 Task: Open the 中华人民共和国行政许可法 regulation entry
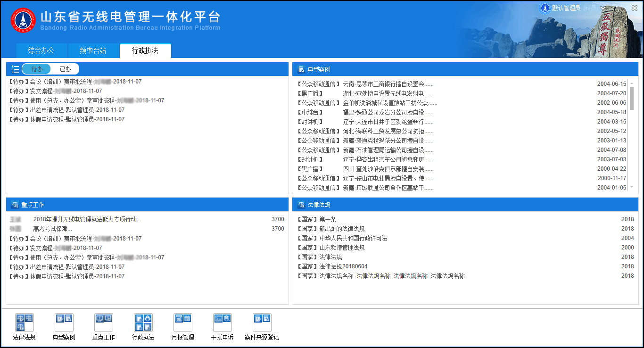[353, 238]
